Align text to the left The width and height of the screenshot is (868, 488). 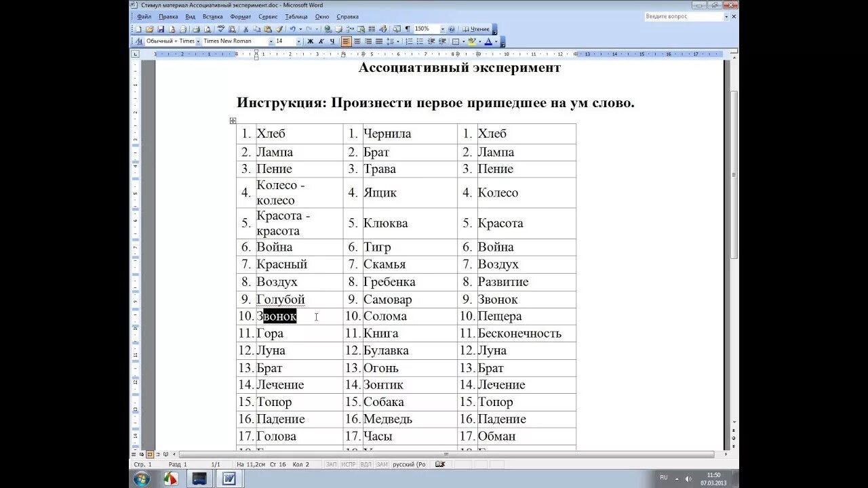346,41
